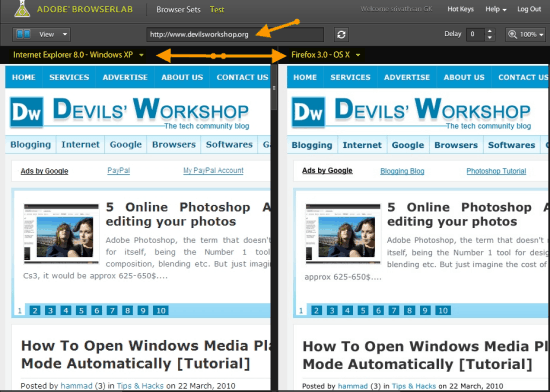Click Log Out

(529, 9)
